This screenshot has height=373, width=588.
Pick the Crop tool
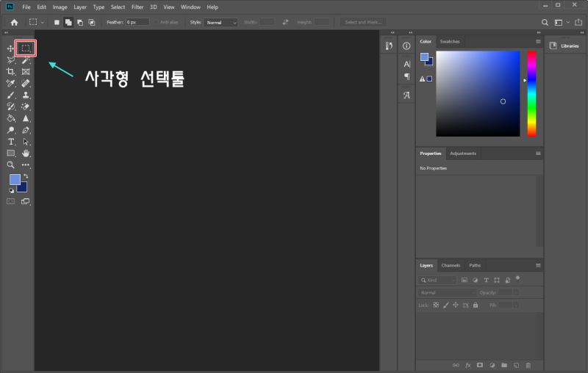click(10, 72)
